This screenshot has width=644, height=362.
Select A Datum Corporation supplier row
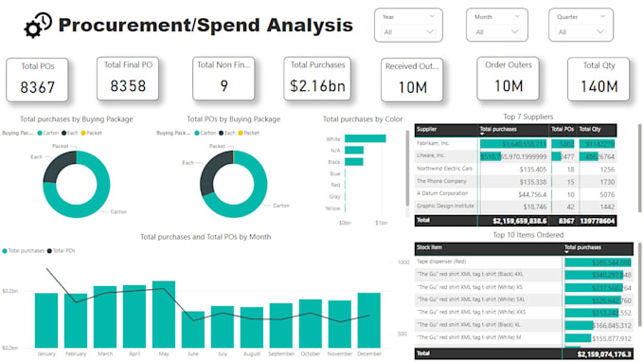click(x=515, y=194)
